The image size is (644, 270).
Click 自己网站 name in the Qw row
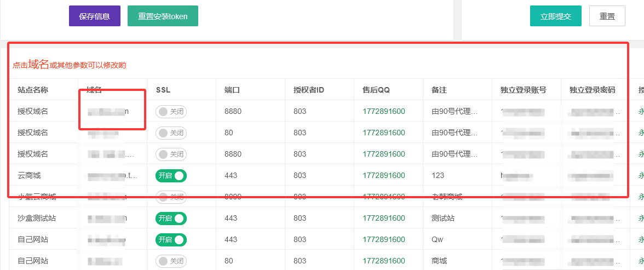coord(33,239)
